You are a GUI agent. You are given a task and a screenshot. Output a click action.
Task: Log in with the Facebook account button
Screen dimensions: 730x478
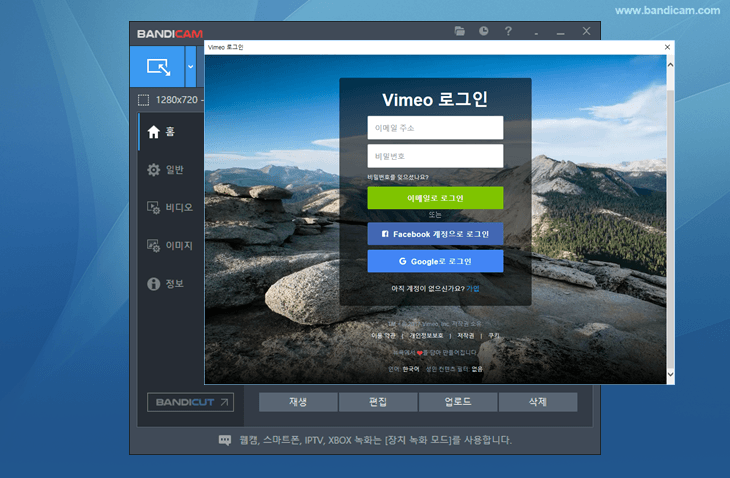435,234
